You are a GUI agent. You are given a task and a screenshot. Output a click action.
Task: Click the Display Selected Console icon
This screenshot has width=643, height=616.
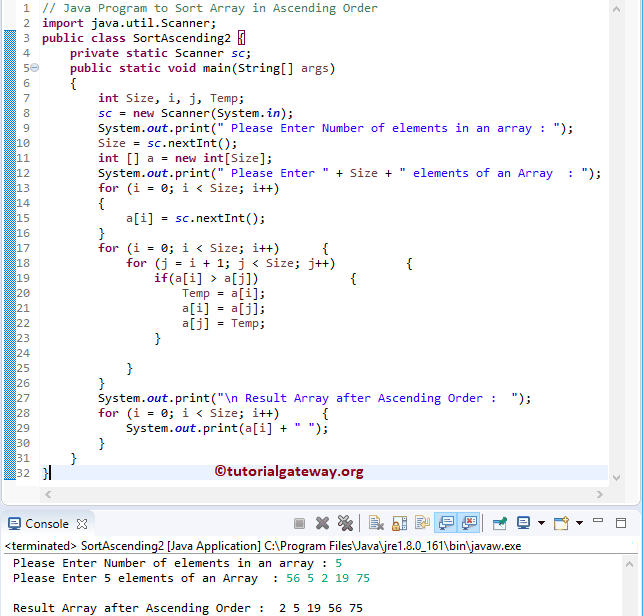524,523
